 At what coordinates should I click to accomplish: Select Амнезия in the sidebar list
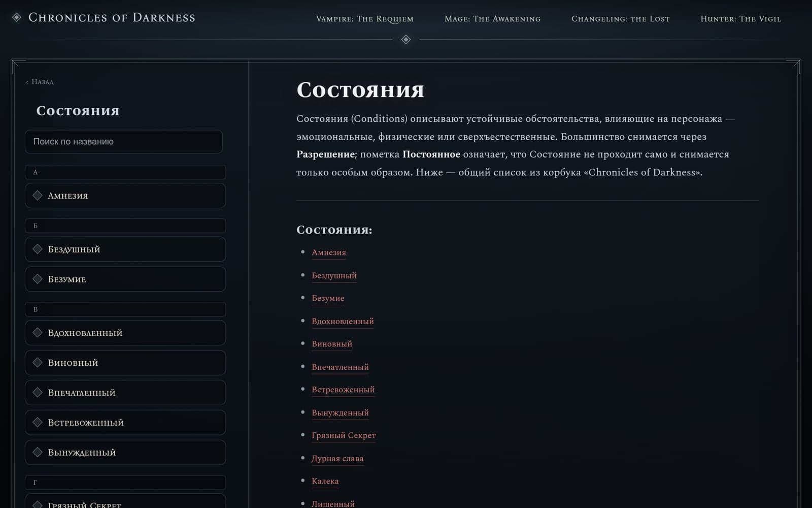coord(125,196)
